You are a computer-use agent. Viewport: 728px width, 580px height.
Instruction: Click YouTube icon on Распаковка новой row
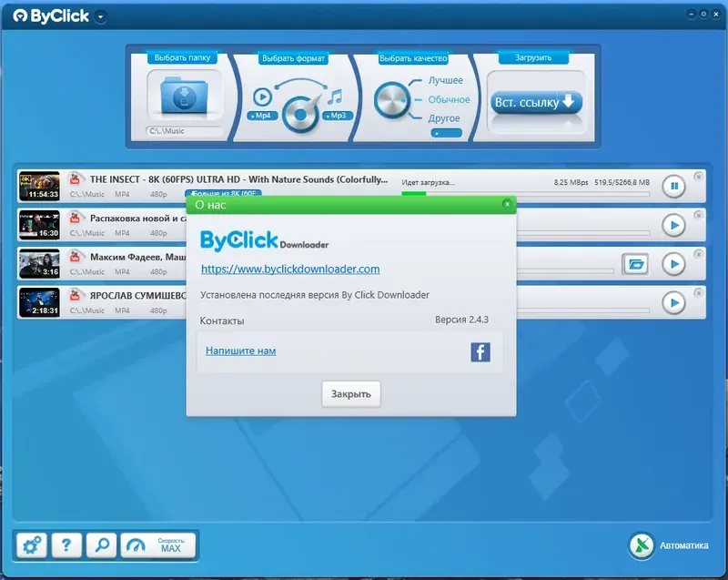[x=75, y=218]
